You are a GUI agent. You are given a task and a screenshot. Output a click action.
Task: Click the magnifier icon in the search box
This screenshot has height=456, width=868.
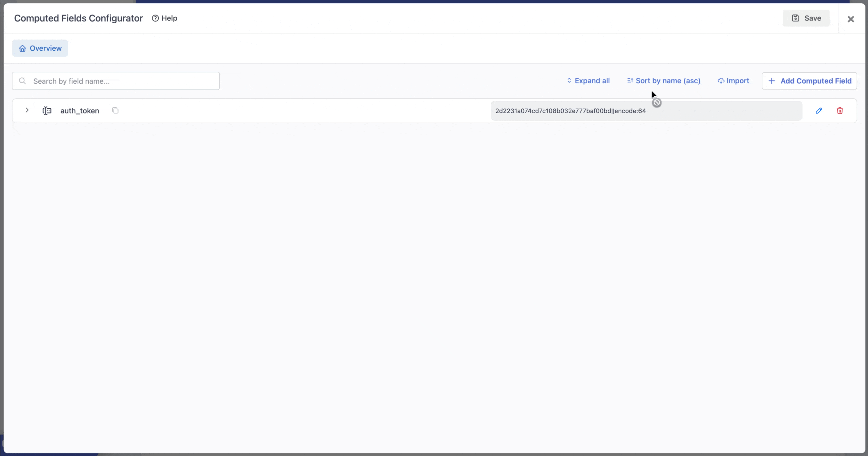23,81
